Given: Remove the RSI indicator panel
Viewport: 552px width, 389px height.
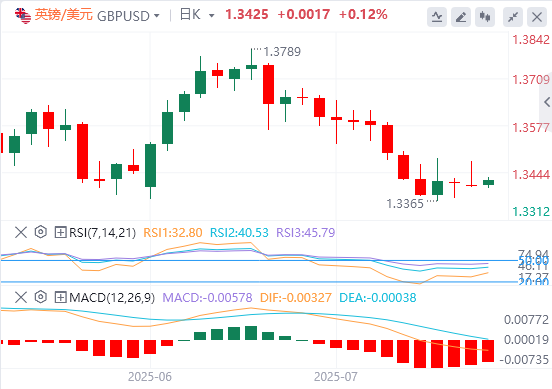Looking at the screenshot, I should click(21, 232).
